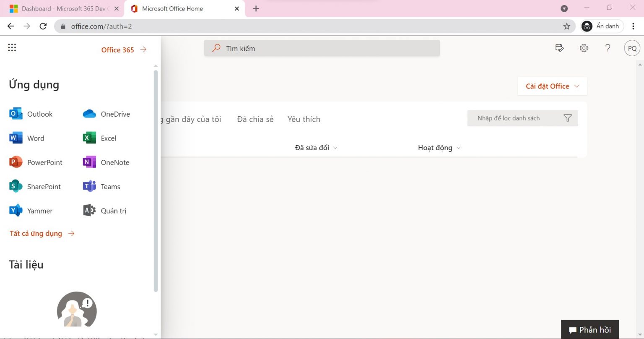Close the app launcher waffle icon
The image size is (644, 339).
pos(12,48)
